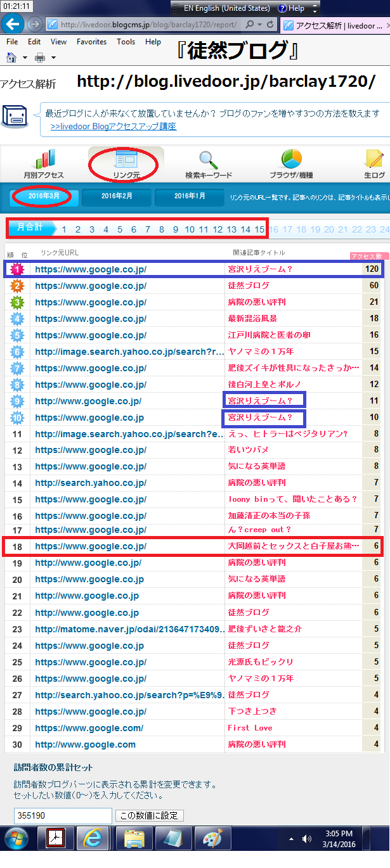The image size is (390, 868).
Task: Open the 江戸川病院と医者の卵 article link
Action: click(x=270, y=335)
